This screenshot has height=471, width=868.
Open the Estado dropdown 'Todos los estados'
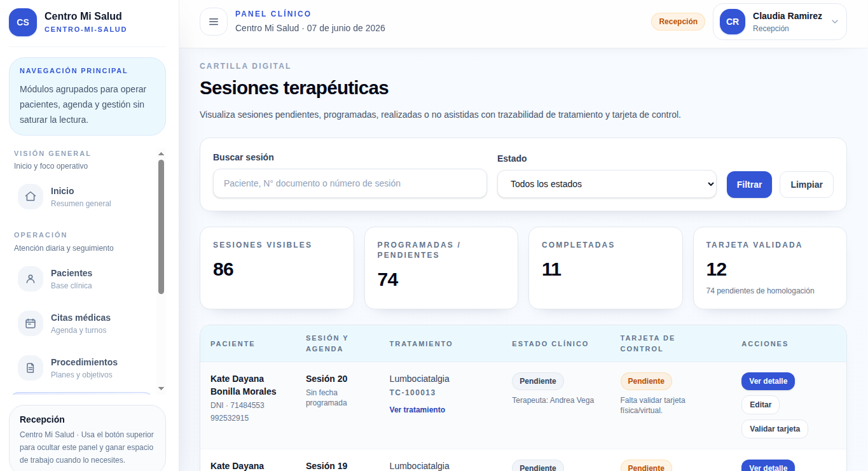[607, 184]
